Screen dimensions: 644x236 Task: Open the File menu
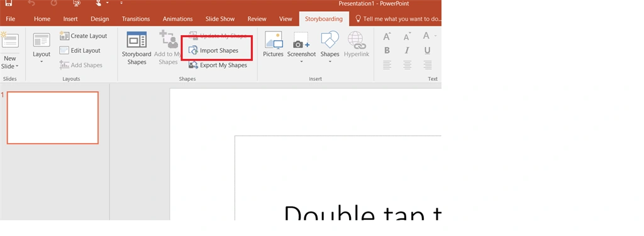point(10,19)
